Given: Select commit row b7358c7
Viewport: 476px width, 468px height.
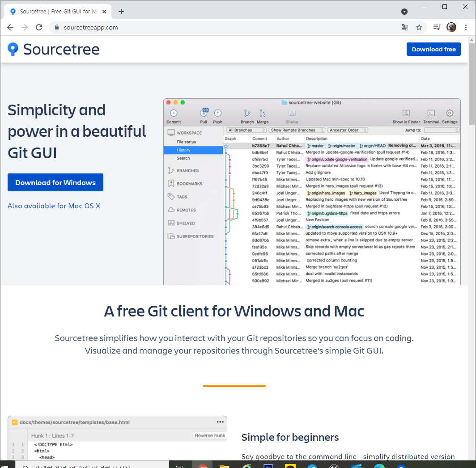Looking at the screenshot, I should 342,146.
